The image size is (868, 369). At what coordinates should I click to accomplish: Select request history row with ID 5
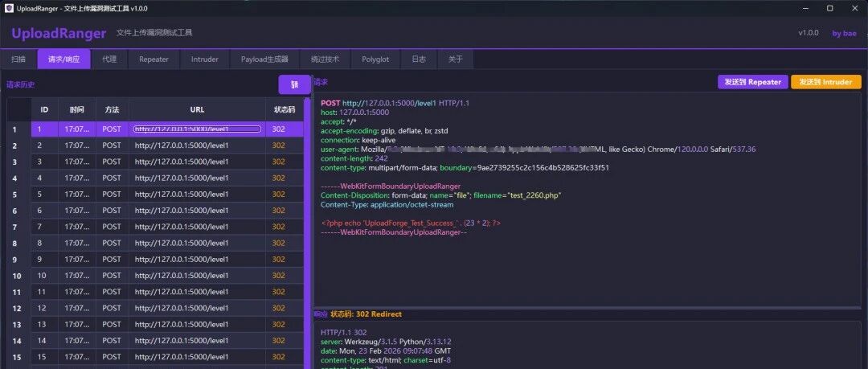pos(155,195)
